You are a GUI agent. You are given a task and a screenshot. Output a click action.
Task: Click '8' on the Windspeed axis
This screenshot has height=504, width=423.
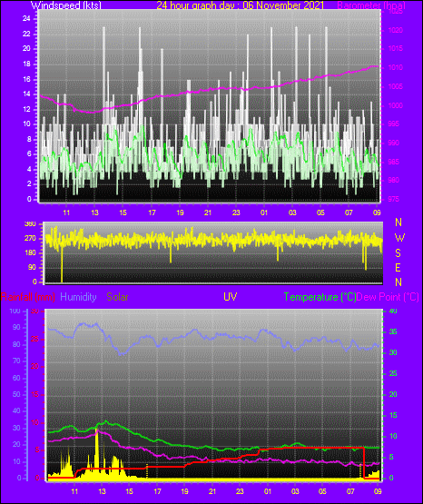point(29,139)
